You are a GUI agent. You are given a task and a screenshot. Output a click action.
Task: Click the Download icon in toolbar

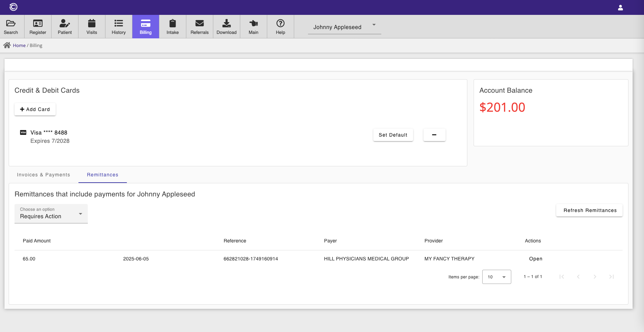[226, 24]
